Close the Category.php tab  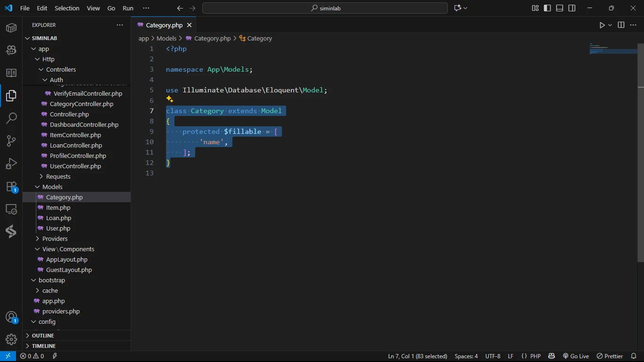(x=190, y=25)
